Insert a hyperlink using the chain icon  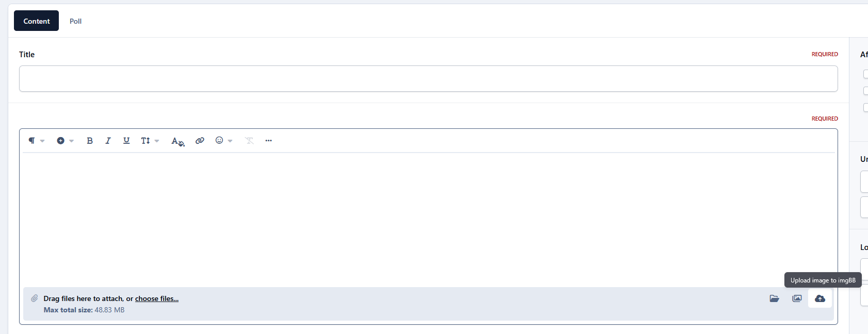tap(200, 141)
